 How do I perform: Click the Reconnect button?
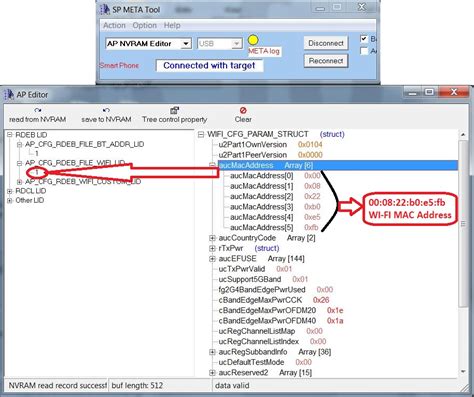pos(326,61)
